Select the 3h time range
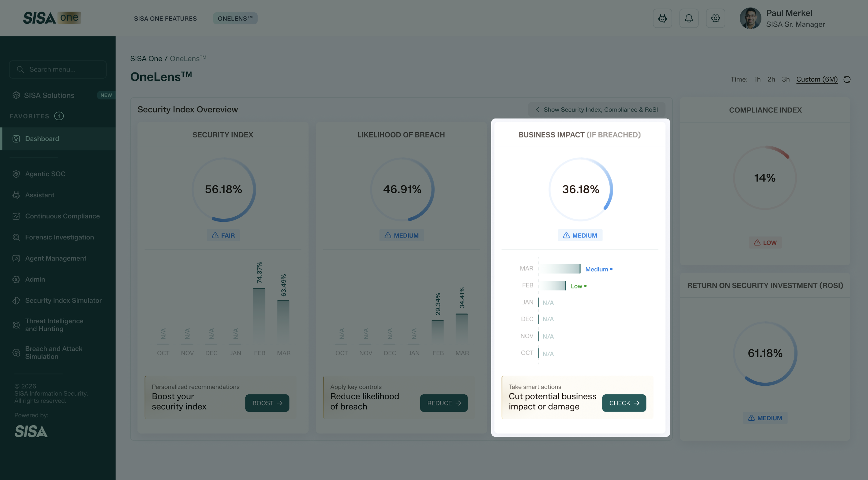Screen dimensions: 868x480 click(x=785, y=80)
